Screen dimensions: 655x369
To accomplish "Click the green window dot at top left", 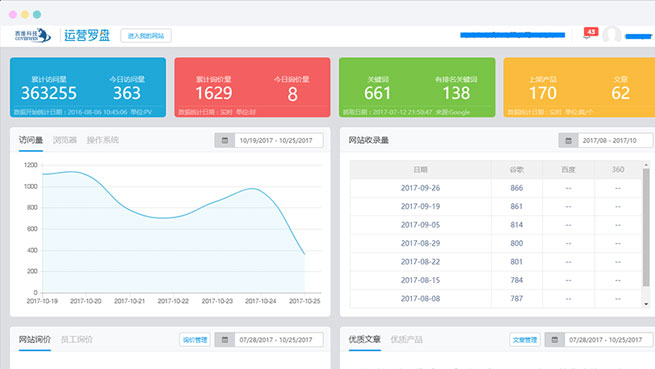I will click(37, 15).
